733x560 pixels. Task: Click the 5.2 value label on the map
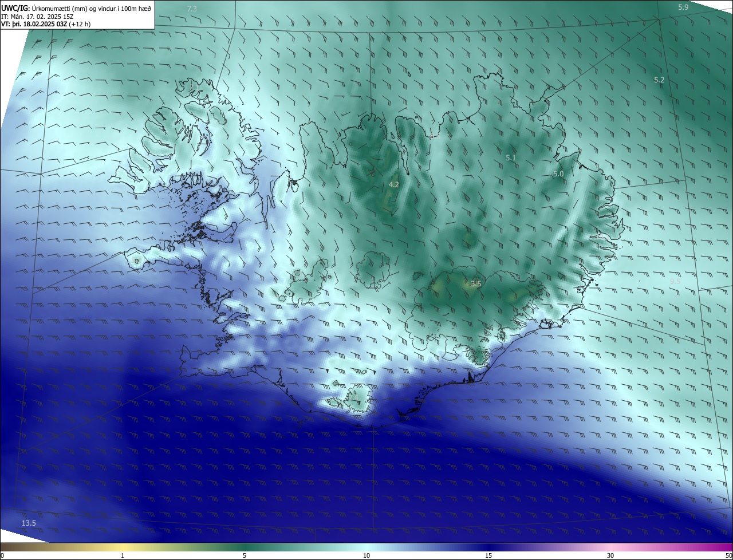point(659,80)
